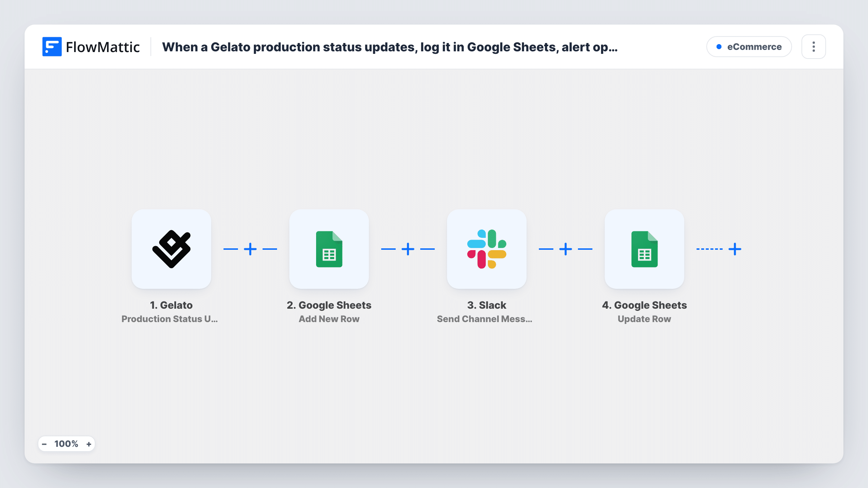Screen dimensions: 868x488
Task: Click the 'Update Row' subtitle
Action: 644,319
